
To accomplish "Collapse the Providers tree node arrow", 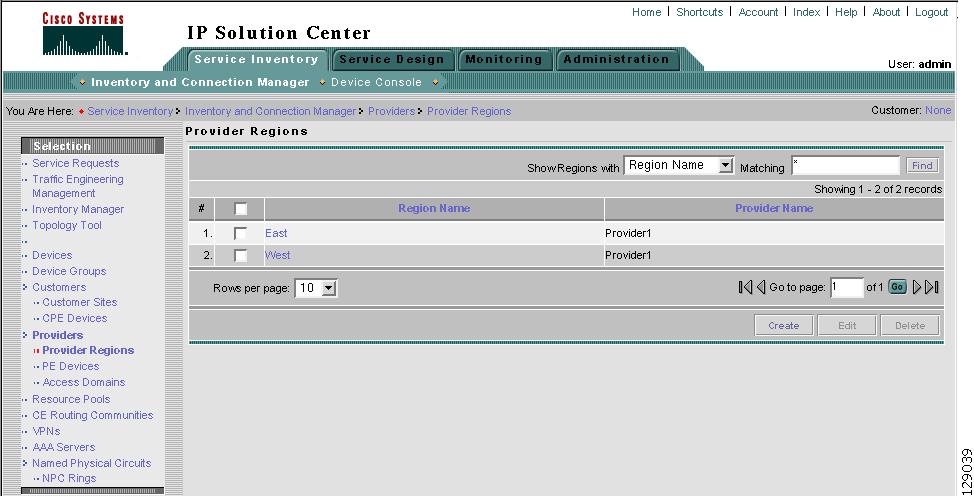I will (x=25, y=335).
